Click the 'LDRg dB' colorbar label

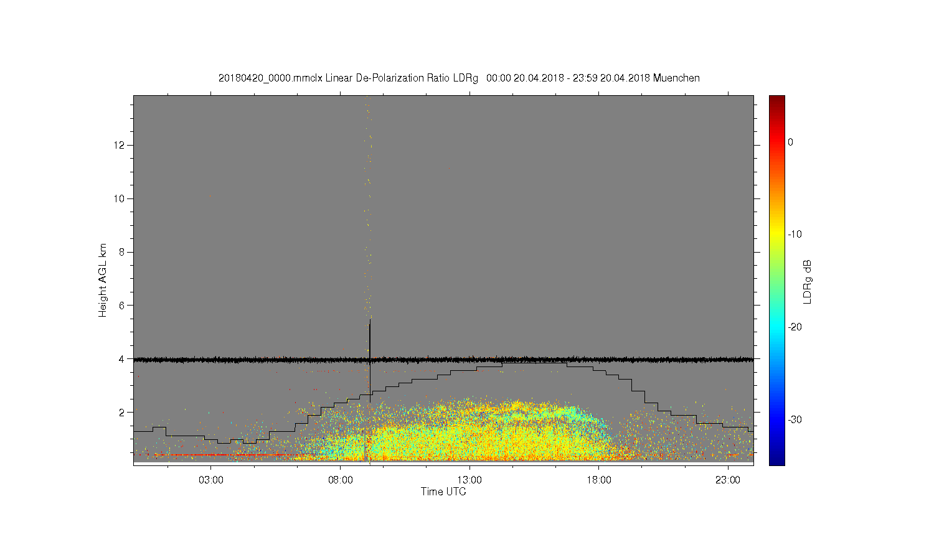pos(808,281)
